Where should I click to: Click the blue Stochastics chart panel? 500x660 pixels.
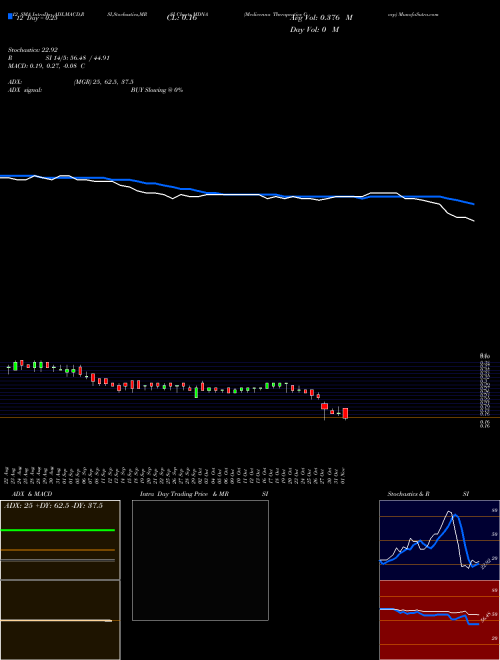439,540
